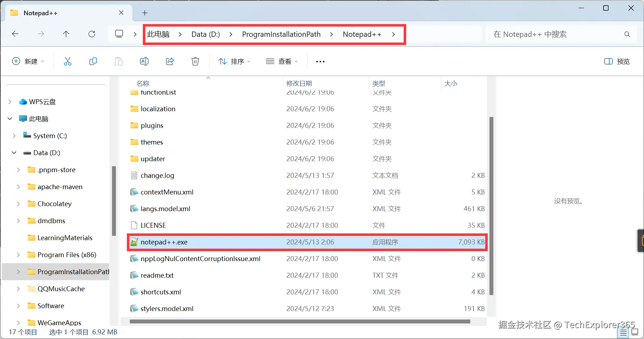Image resolution: width=644 pixels, height=339 pixels.
Task: Expand the WPS云盘 tree node
Action: pos(10,102)
